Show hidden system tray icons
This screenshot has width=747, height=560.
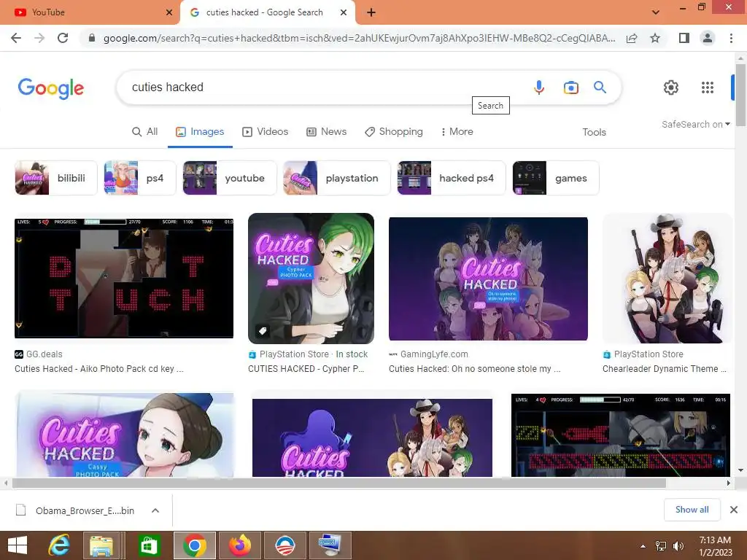pos(643,546)
